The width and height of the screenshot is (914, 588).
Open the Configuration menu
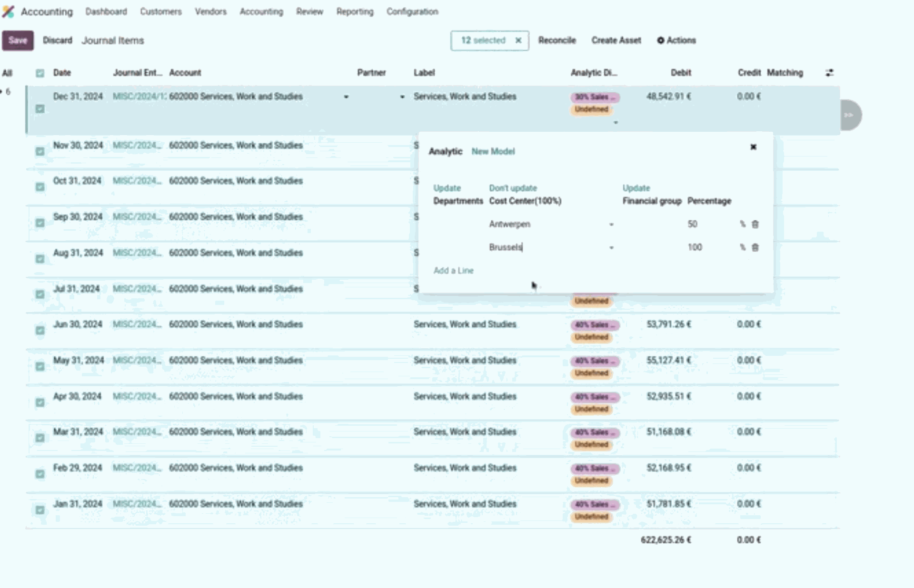tap(412, 12)
